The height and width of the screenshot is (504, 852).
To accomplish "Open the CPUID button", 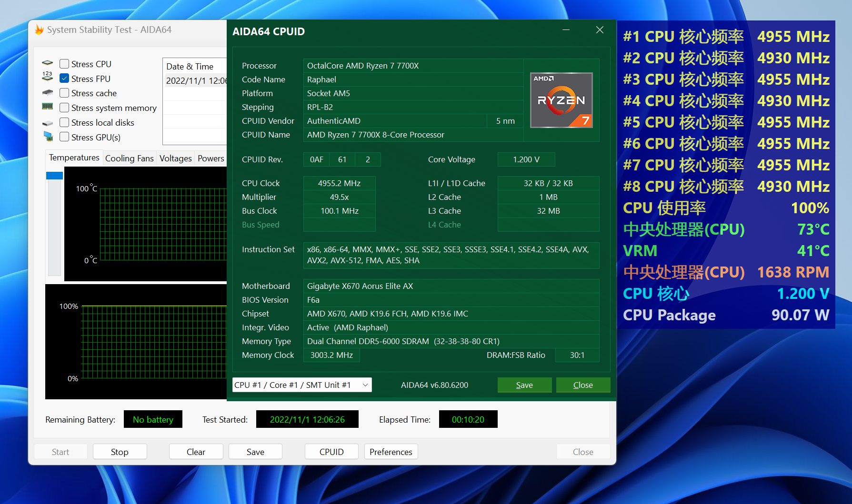I will [x=331, y=452].
